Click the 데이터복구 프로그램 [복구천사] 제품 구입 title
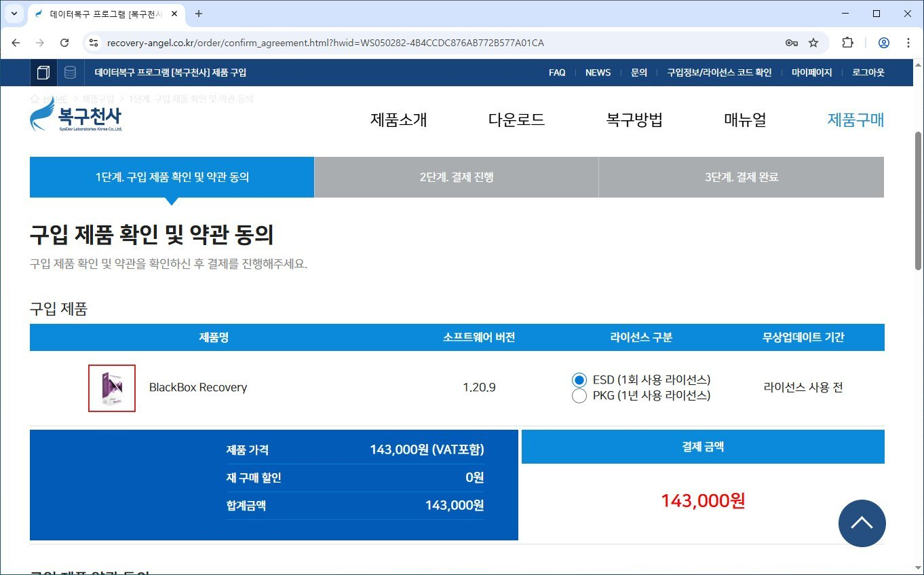The height and width of the screenshot is (575, 924). click(170, 73)
